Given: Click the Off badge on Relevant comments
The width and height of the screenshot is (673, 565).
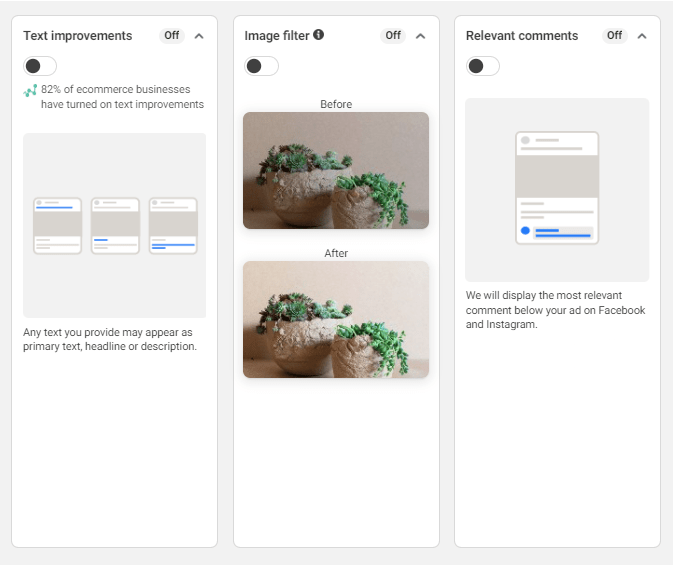Looking at the screenshot, I should (614, 36).
